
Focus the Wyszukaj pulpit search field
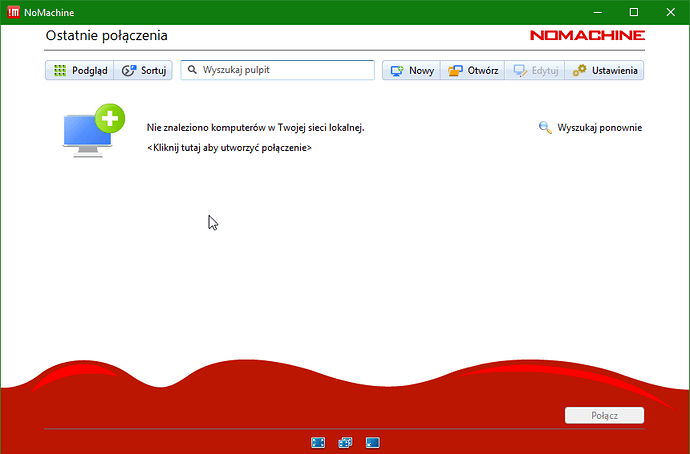(x=285, y=71)
